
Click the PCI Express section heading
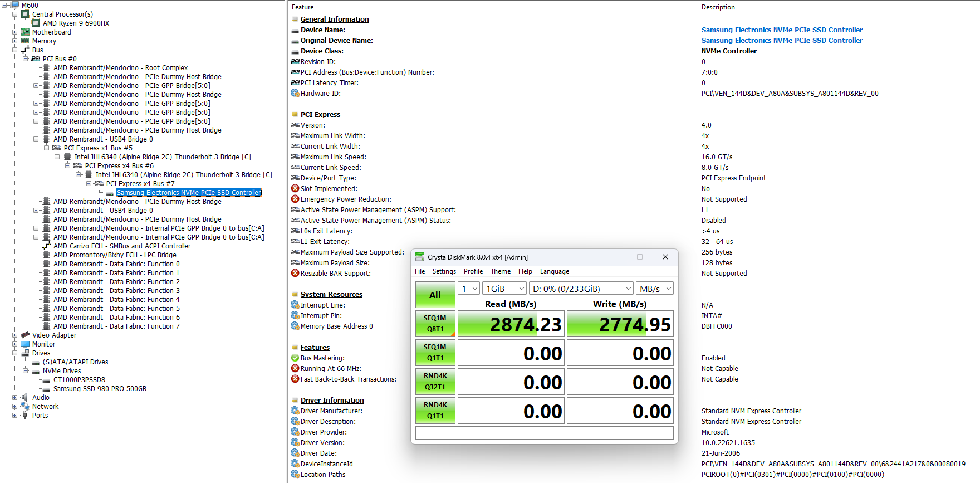pos(320,114)
